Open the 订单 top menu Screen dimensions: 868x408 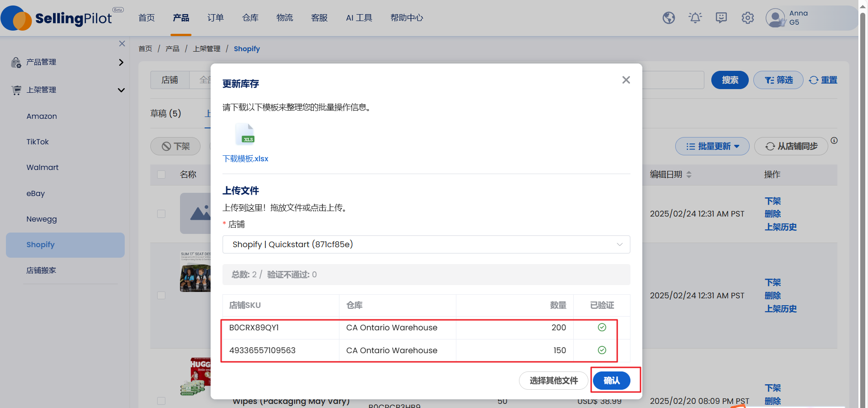[x=216, y=18]
